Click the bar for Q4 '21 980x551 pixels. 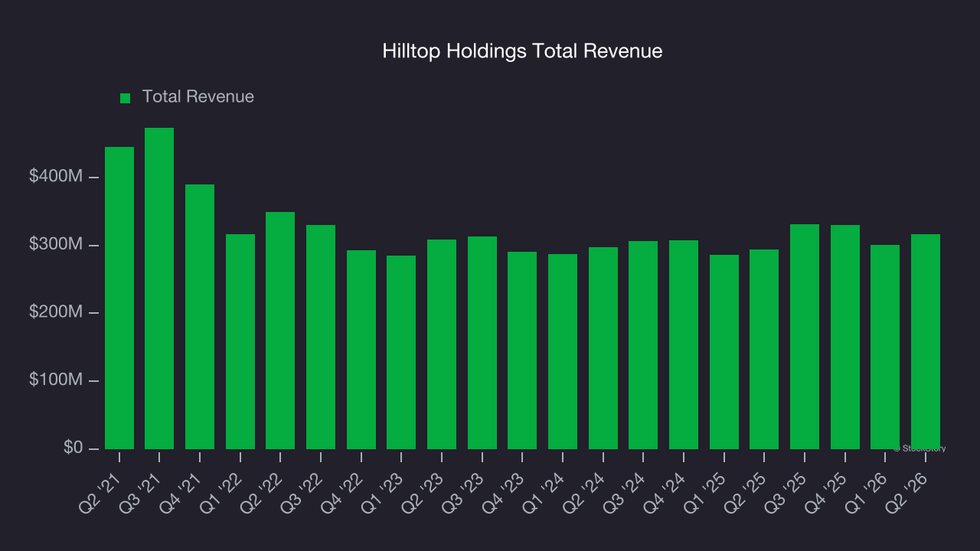[200, 317]
